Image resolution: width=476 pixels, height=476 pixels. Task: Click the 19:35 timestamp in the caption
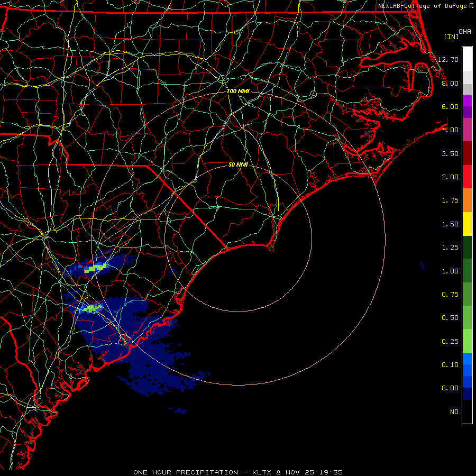(x=331, y=472)
